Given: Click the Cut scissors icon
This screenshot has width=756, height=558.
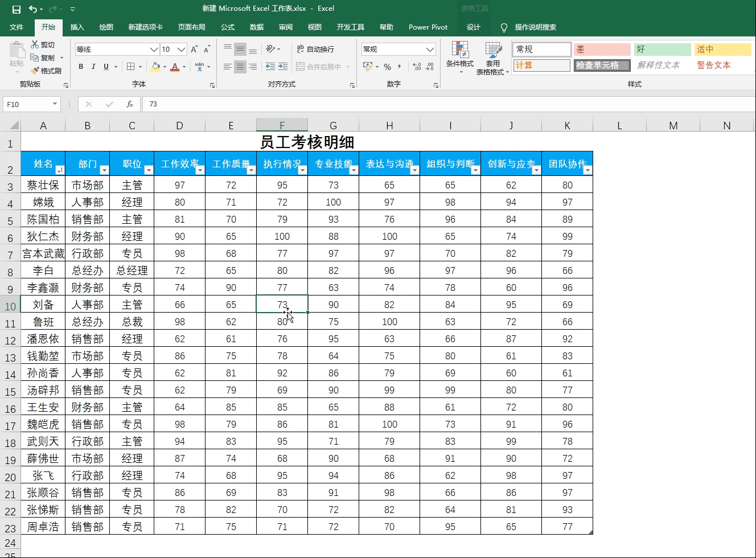Looking at the screenshot, I should coord(35,44).
